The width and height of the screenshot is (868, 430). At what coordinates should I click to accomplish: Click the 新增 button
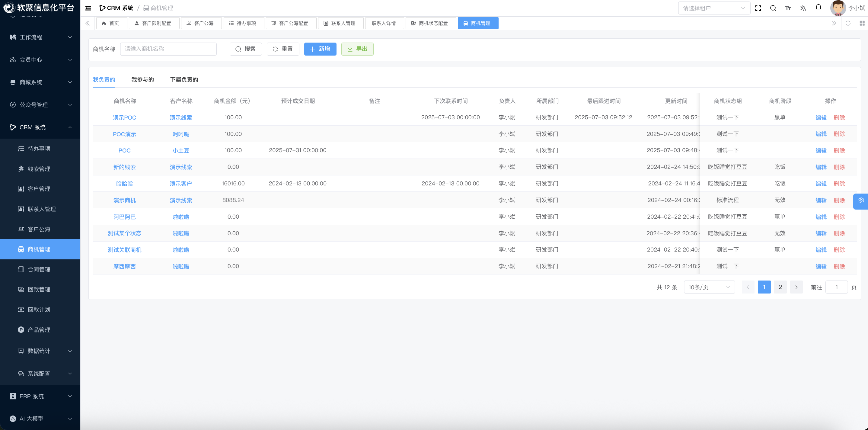[320, 49]
